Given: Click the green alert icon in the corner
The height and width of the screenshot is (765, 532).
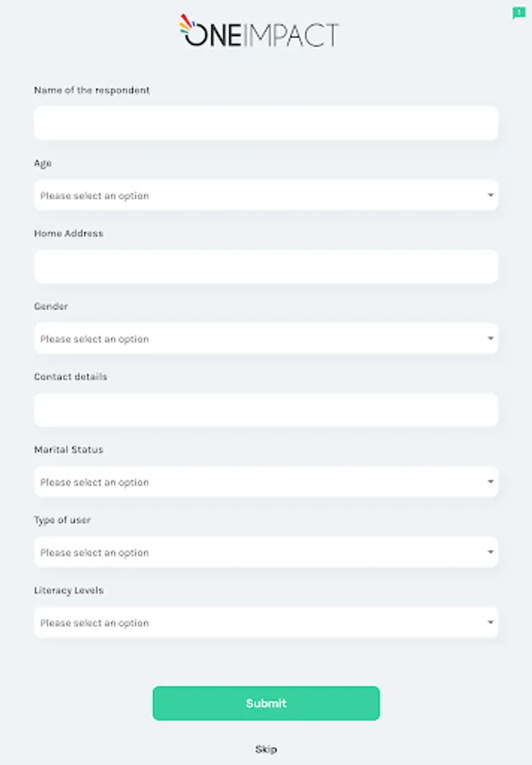Looking at the screenshot, I should click(x=518, y=13).
